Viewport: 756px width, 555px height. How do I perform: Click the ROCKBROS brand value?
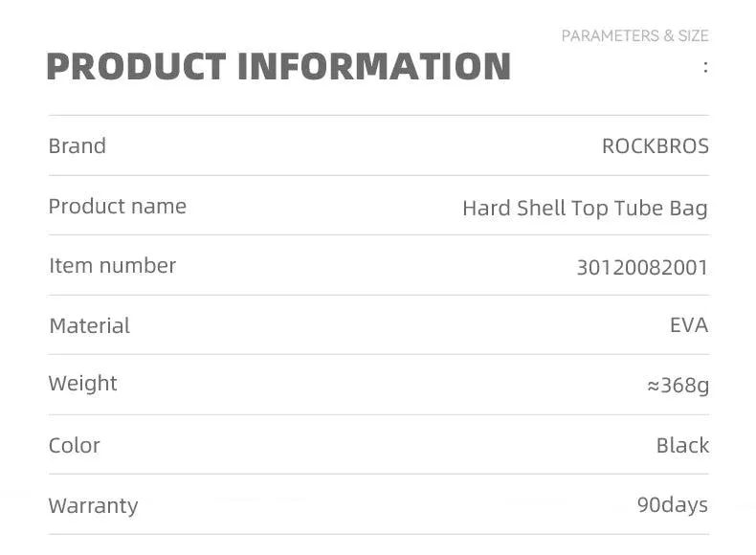tap(656, 146)
